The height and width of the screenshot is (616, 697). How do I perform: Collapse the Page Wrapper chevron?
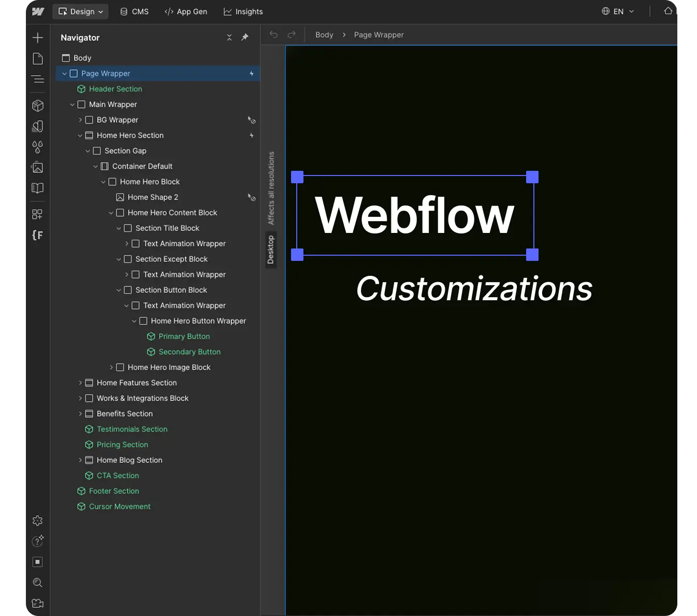pyautogui.click(x=64, y=74)
